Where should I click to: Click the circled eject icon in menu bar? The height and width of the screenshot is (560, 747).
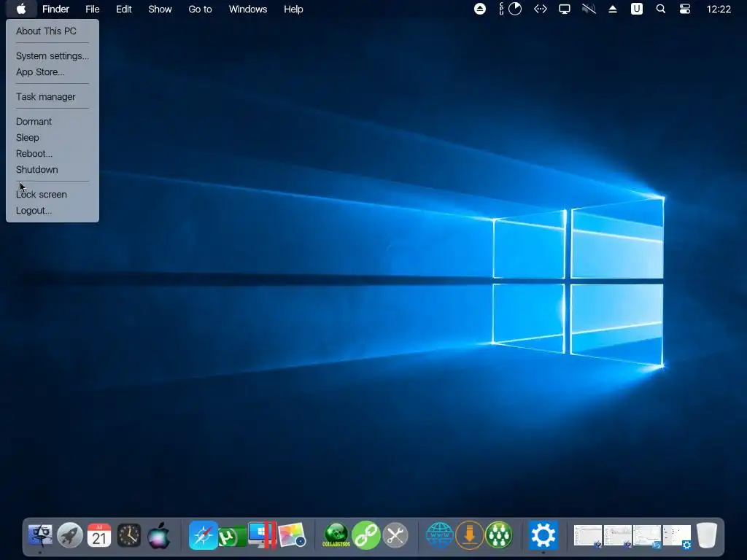click(x=480, y=9)
